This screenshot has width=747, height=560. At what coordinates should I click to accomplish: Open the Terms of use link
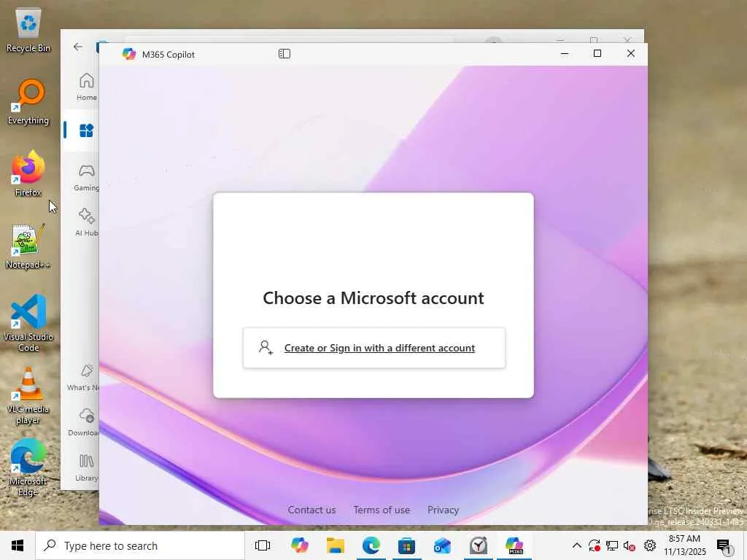pos(382,510)
